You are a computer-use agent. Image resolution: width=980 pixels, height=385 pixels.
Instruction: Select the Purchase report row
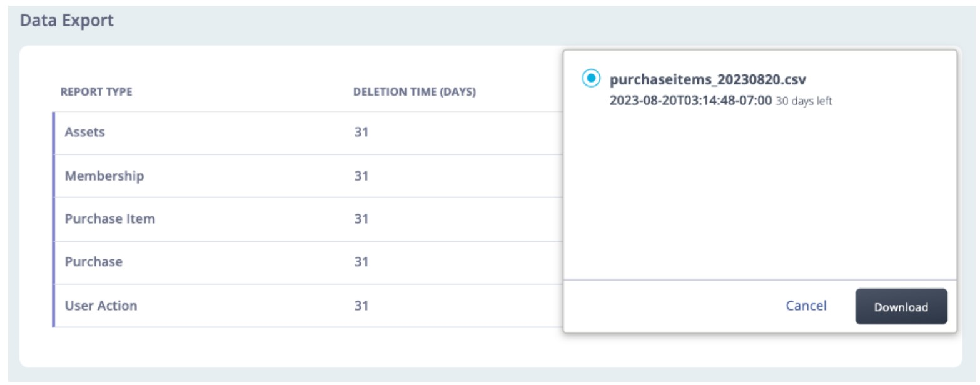(308, 262)
